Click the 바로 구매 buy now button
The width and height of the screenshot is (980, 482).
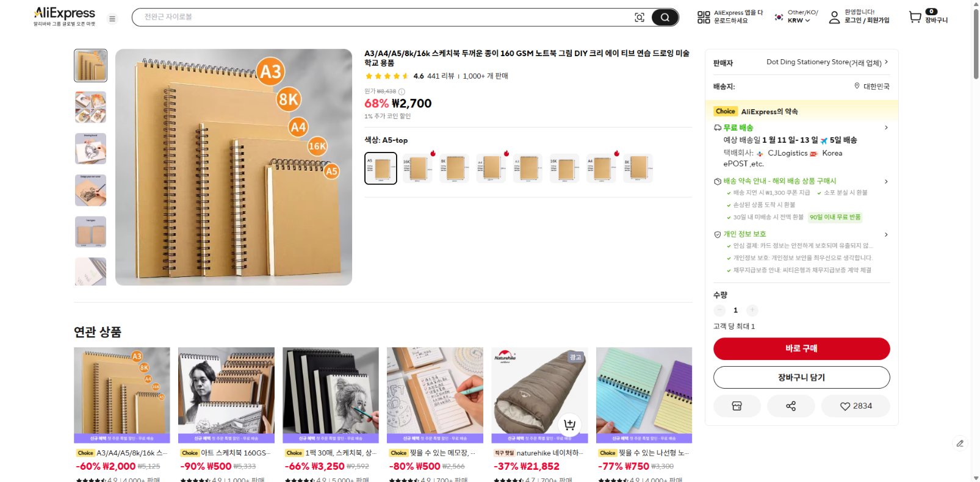(801, 348)
